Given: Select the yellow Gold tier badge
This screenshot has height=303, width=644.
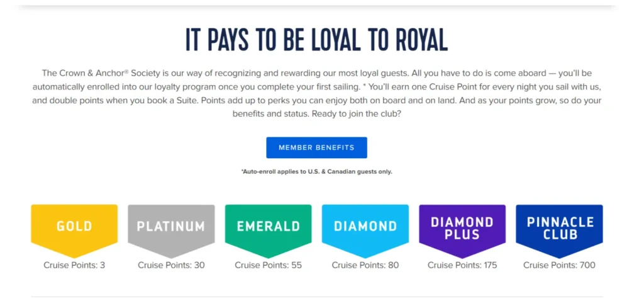Looking at the screenshot, I should point(74,226).
